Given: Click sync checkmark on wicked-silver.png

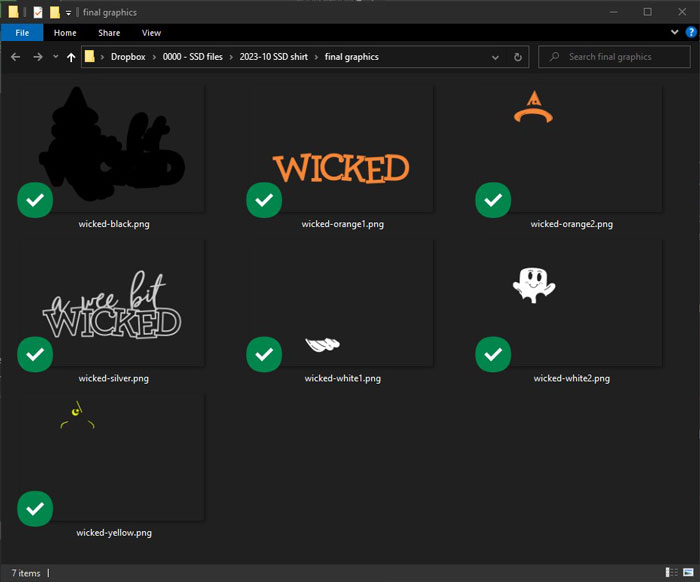Looking at the screenshot, I should [x=35, y=354].
